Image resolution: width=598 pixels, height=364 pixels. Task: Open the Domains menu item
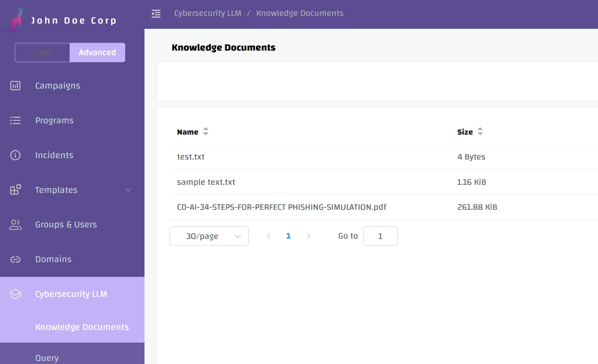[72, 259]
